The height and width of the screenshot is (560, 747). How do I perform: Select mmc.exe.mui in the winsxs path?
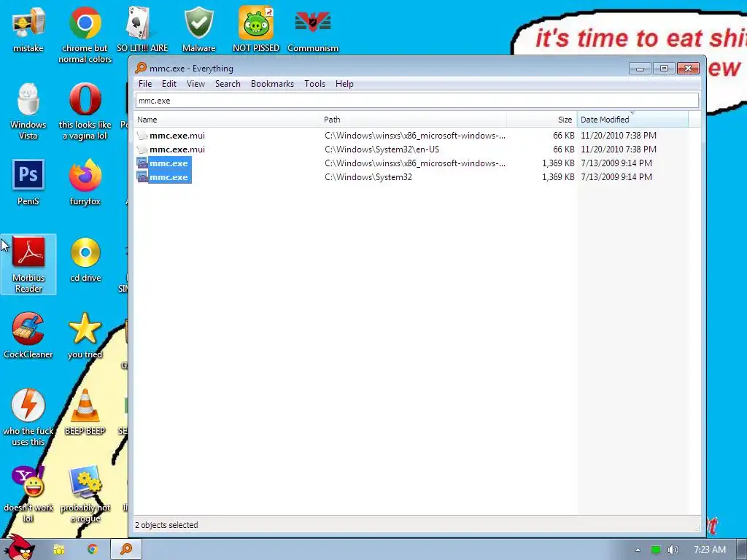(177, 136)
